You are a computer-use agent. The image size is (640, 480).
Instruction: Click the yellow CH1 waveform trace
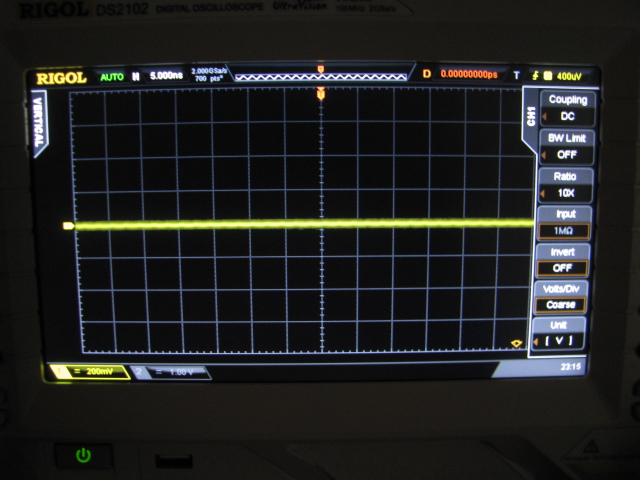click(304, 224)
